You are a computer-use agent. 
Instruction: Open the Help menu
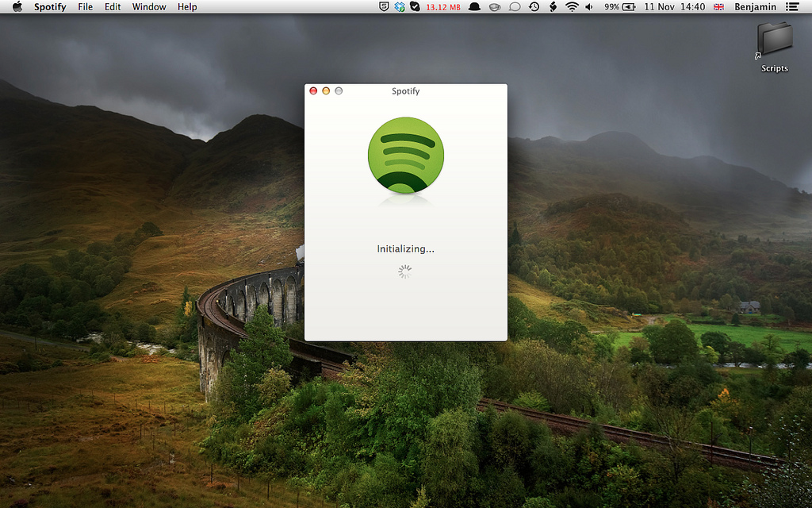point(187,6)
